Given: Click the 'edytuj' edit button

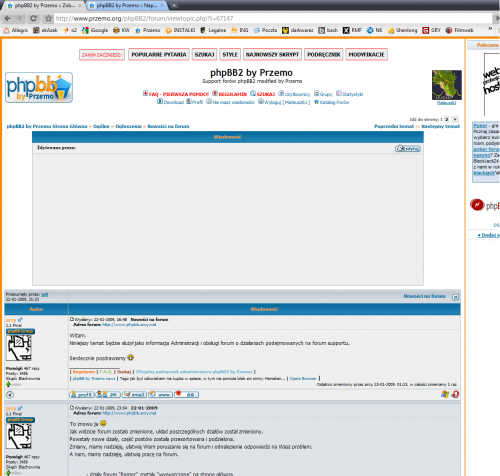Looking at the screenshot, I should (x=408, y=148).
